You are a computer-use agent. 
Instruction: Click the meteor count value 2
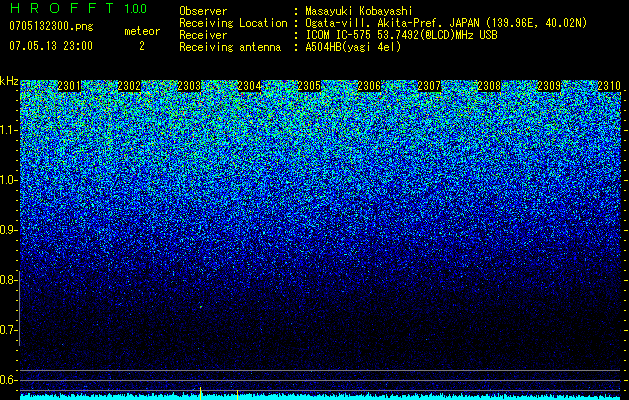coord(142,46)
